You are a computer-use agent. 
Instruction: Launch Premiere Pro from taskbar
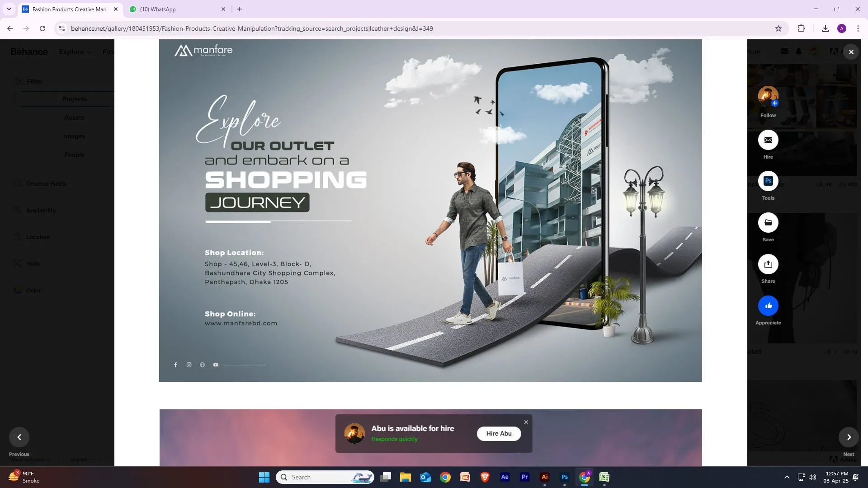525,477
